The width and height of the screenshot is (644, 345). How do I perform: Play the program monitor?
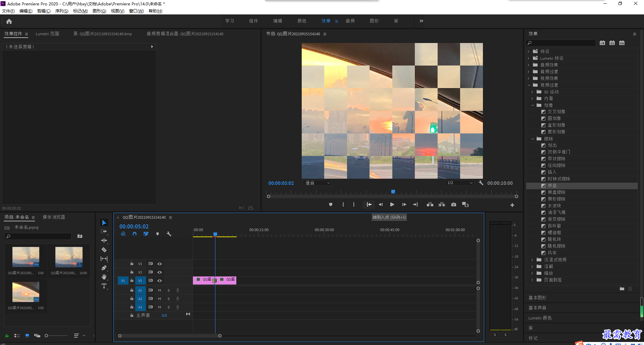coord(392,204)
